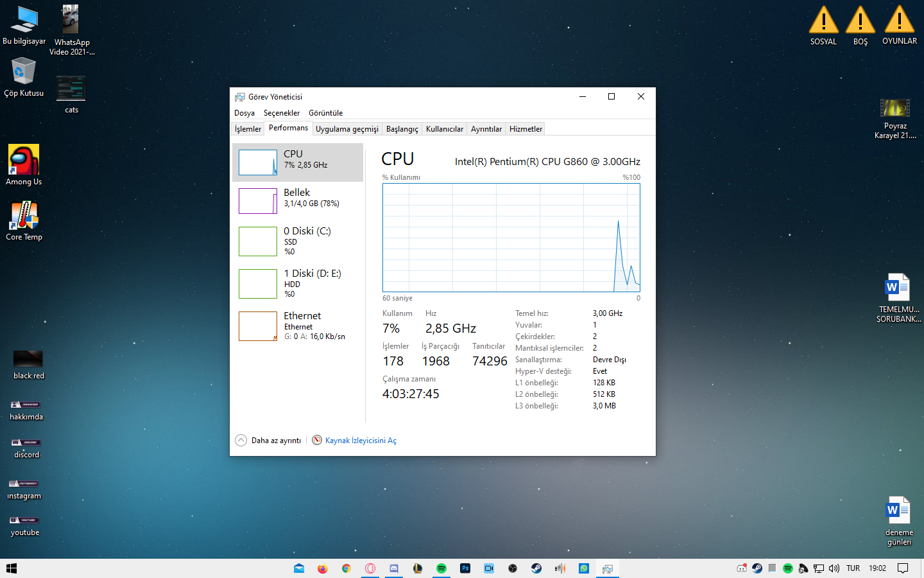Launch OBS Studio from the taskbar

click(513, 568)
